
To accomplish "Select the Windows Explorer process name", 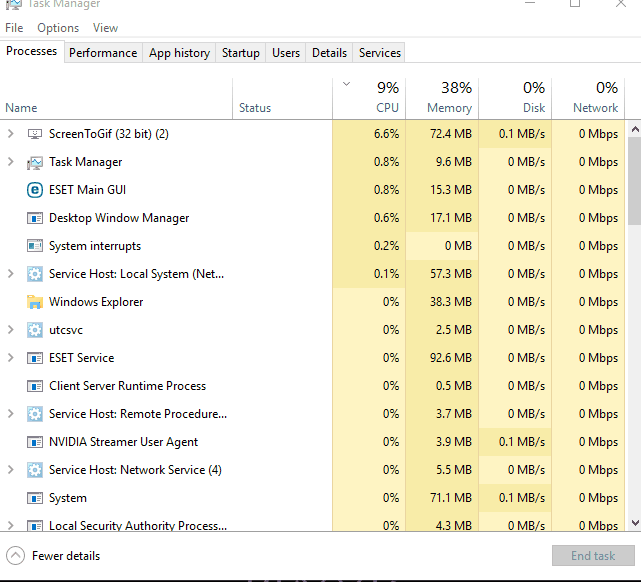I will tap(96, 302).
